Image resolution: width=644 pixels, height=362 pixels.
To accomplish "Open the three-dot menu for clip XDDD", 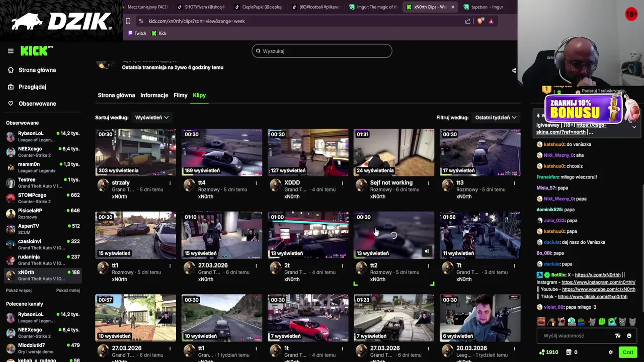I will [x=342, y=183].
